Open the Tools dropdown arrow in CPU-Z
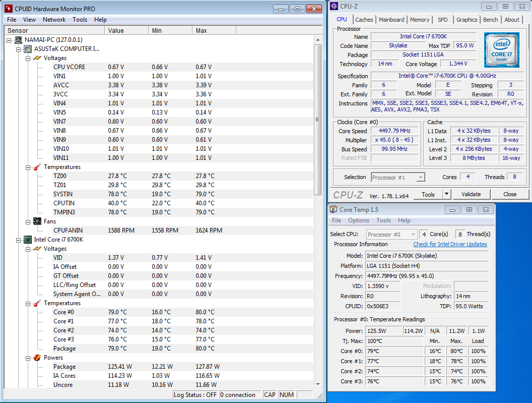 (x=446, y=194)
